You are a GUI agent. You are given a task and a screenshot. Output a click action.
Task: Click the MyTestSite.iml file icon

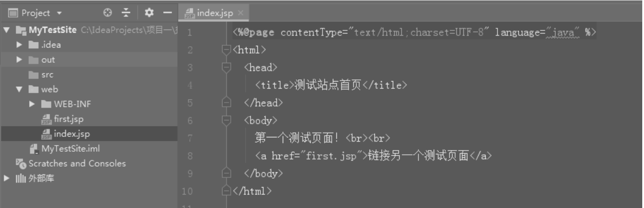pos(34,149)
